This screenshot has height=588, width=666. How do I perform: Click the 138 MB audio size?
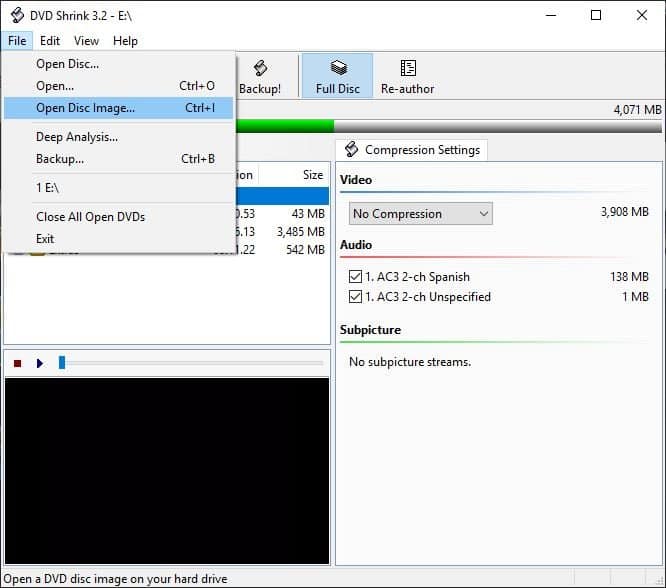click(629, 277)
